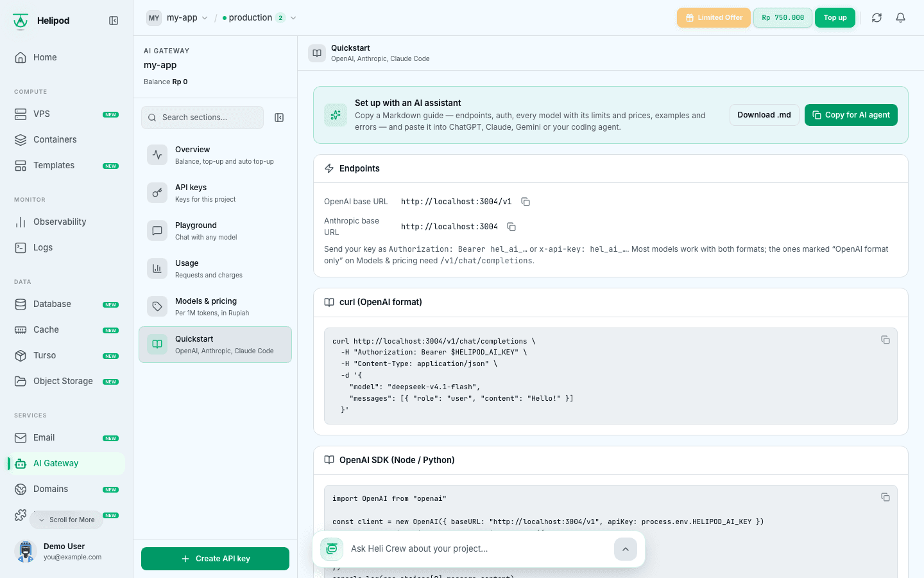Copy the OpenAI SDK code snippet
924x578 pixels.
click(x=886, y=497)
